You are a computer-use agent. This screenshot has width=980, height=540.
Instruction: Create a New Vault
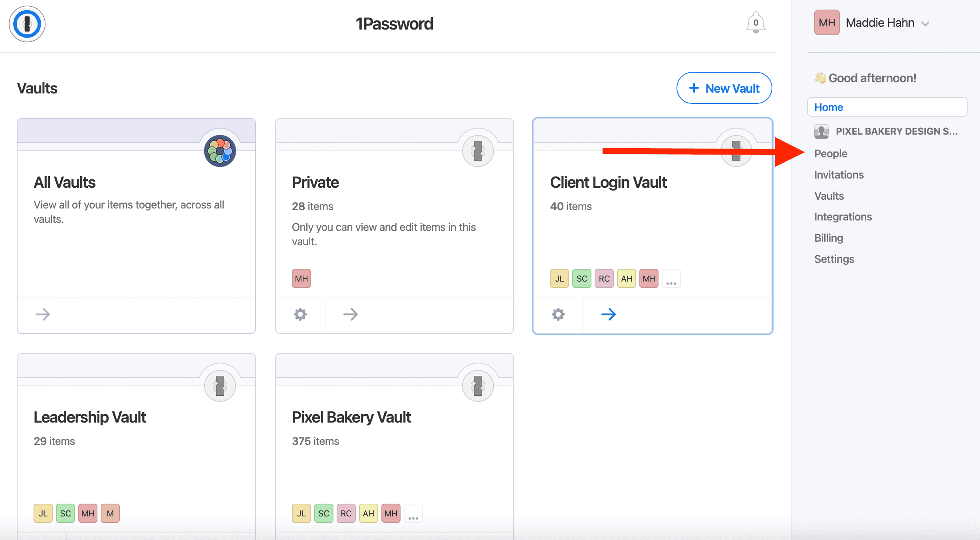coord(724,88)
